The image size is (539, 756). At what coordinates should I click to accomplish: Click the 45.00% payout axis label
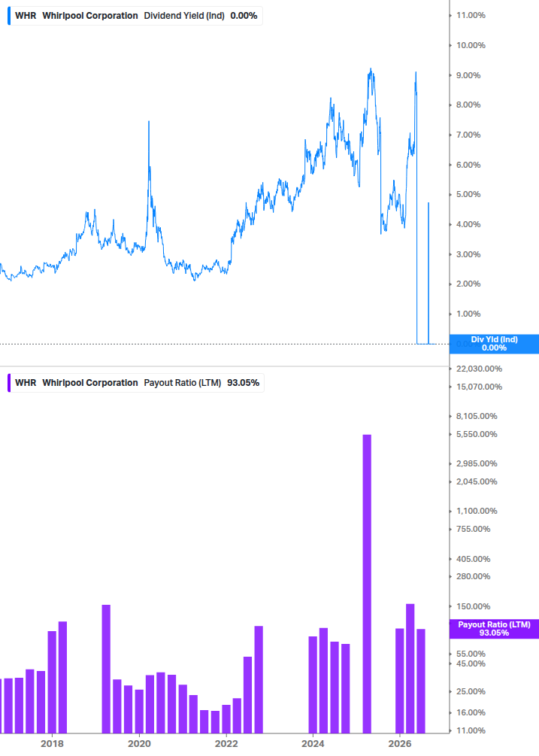pos(471,664)
